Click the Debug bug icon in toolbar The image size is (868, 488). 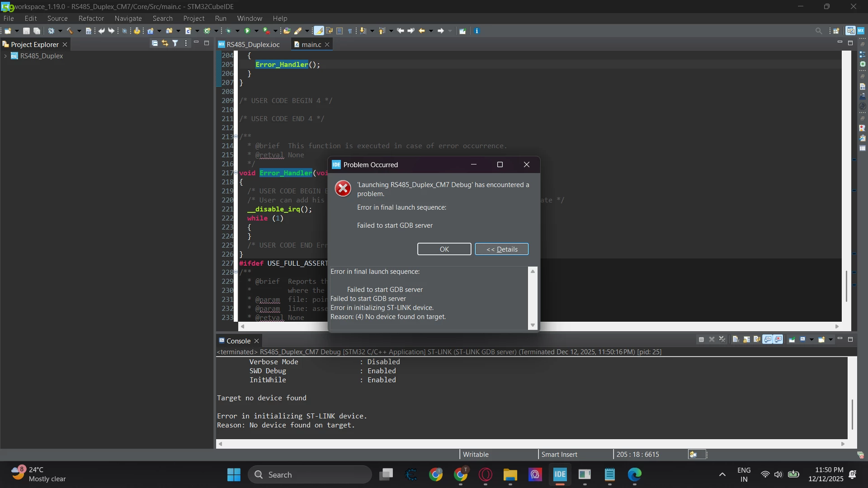(x=228, y=31)
